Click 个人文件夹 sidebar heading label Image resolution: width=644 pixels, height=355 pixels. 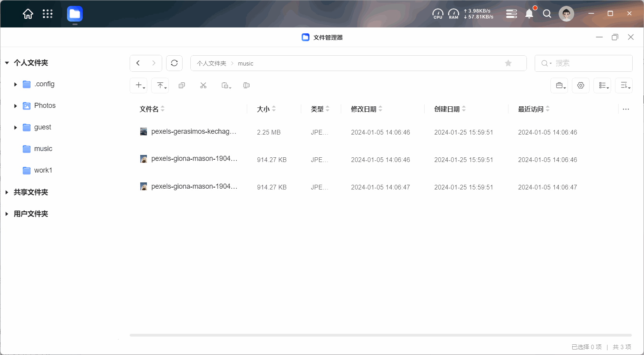(31, 63)
